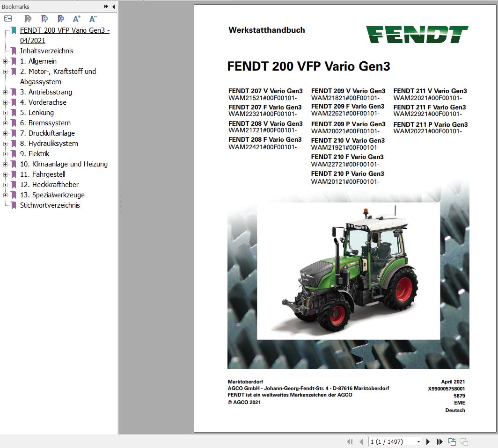Image resolution: width=498 pixels, height=448 pixels.
Task: Go back to the previous view
Action: click(x=452, y=441)
